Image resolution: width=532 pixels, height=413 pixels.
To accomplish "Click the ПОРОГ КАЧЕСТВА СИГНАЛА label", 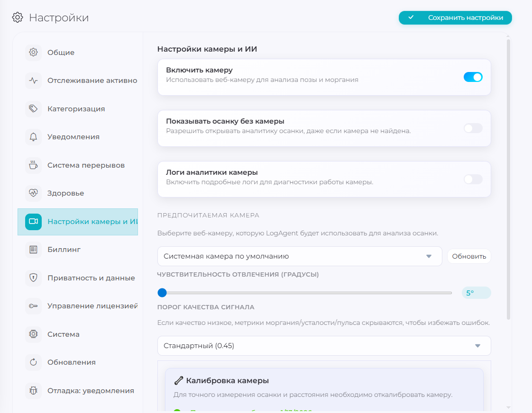I will pos(206,307).
